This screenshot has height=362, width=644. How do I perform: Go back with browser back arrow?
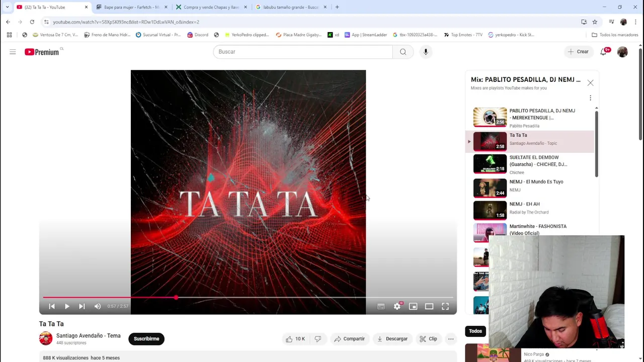click(x=8, y=22)
